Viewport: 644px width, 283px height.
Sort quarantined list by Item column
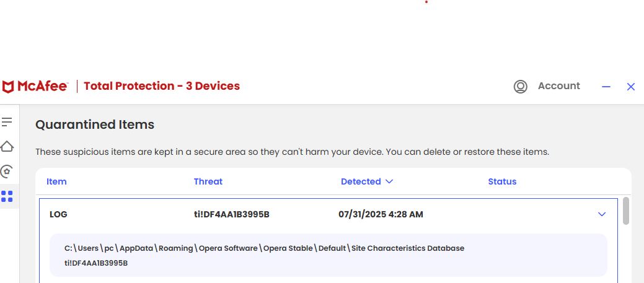[56, 181]
